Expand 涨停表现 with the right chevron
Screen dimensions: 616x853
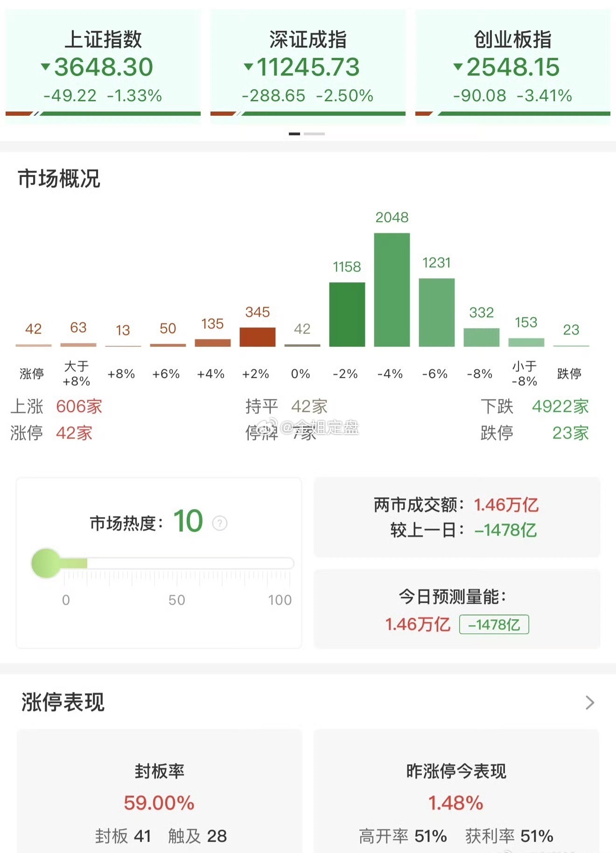(x=590, y=702)
